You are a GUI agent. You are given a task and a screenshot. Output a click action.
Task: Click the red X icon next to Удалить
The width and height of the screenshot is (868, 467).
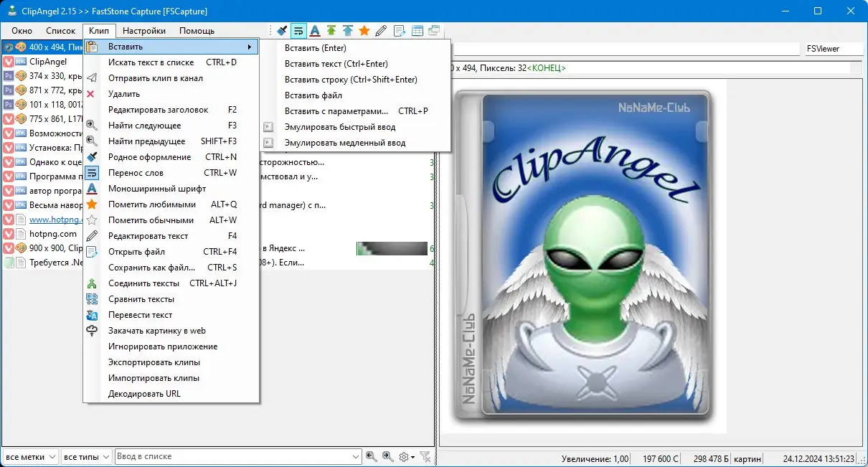[x=91, y=94]
